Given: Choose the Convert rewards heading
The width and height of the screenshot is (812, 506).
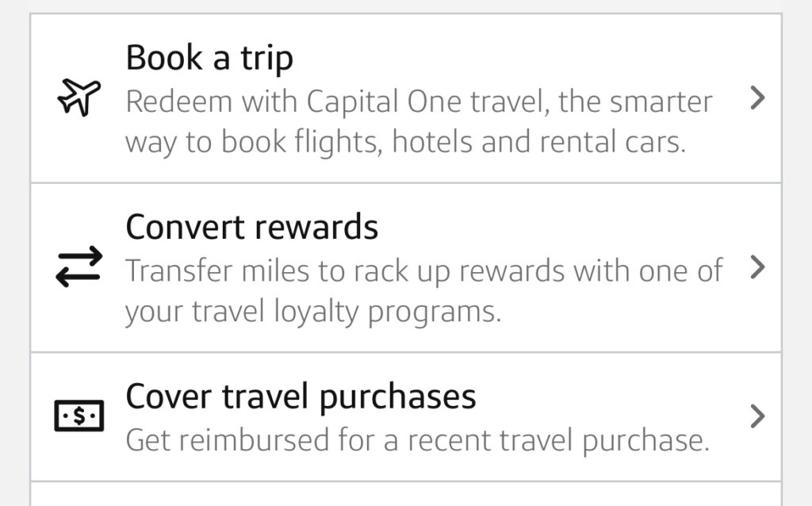Looking at the screenshot, I should 251,228.
